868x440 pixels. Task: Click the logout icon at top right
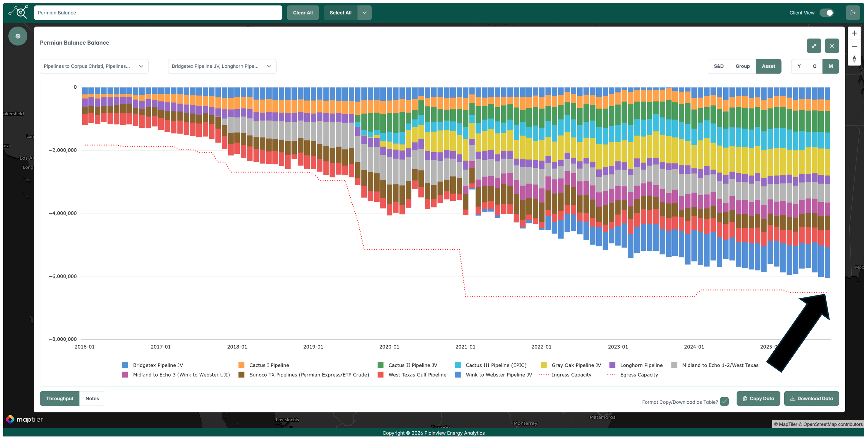853,13
